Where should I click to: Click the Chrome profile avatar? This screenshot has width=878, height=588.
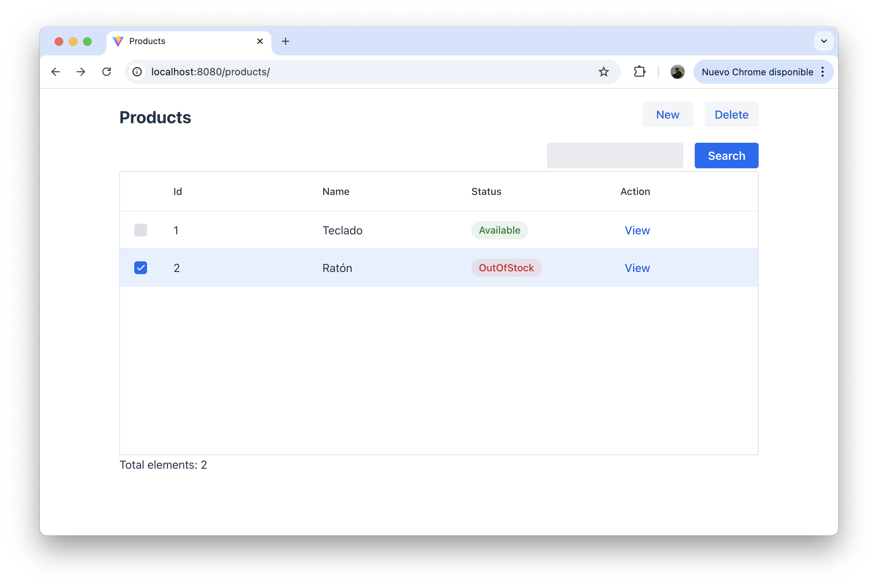click(x=677, y=72)
